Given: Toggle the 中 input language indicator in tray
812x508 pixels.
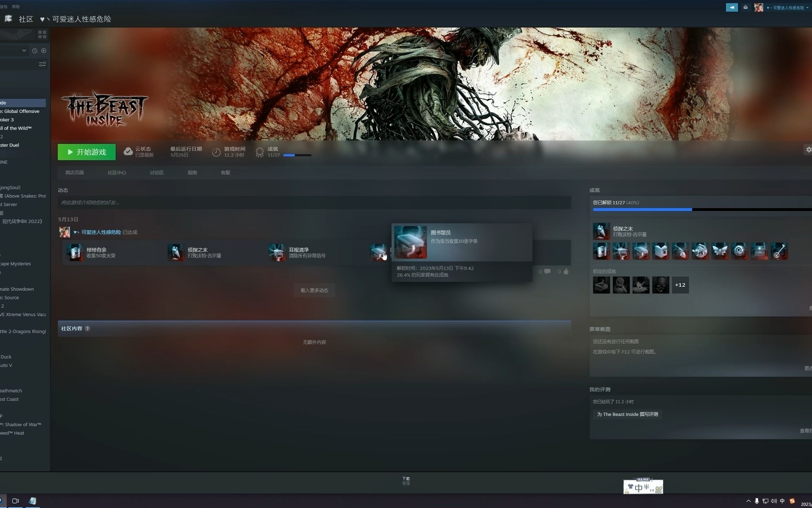Looking at the screenshot, I should 782,501.
